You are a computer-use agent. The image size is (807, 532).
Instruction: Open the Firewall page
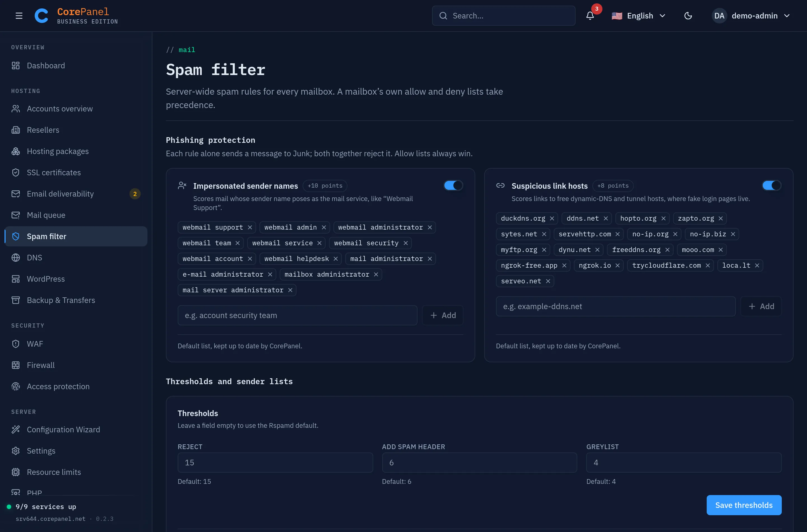pos(76,365)
